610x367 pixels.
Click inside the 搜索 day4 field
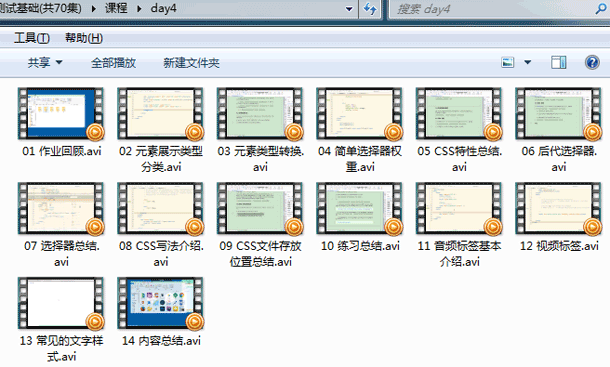pyautogui.click(x=492, y=9)
